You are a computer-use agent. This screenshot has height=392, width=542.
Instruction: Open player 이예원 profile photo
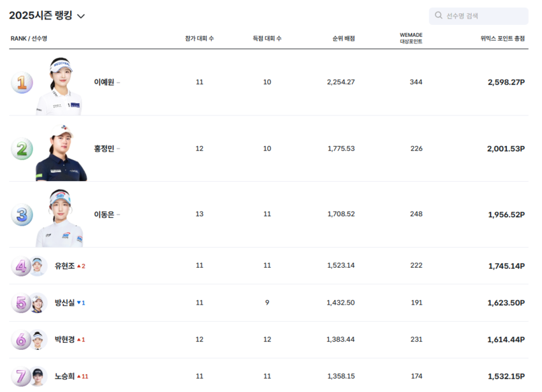pos(61,87)
